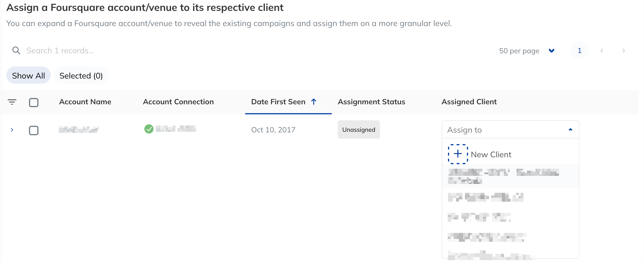Sort by Account Name column

pyautogui.click(x=85, y=102)
